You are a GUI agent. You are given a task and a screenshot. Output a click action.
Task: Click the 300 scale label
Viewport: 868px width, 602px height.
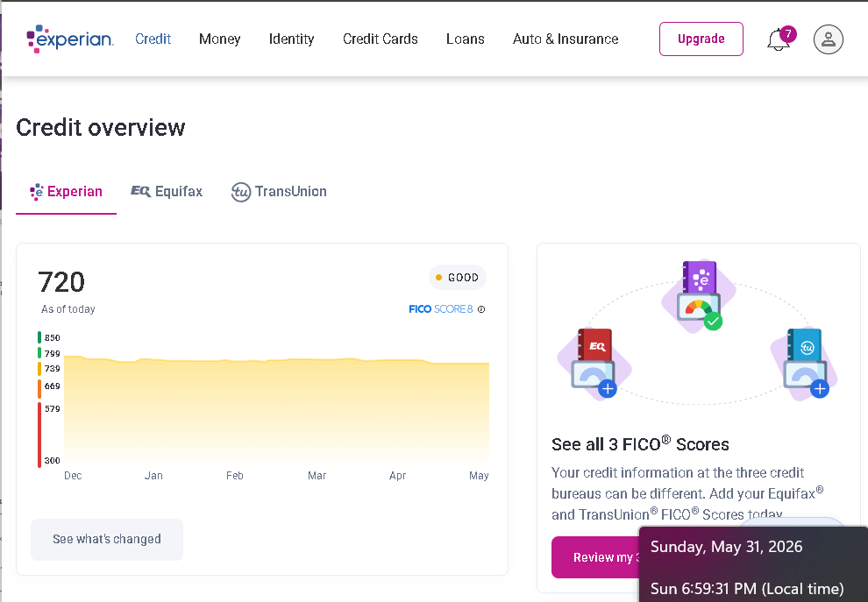(52, 460)
